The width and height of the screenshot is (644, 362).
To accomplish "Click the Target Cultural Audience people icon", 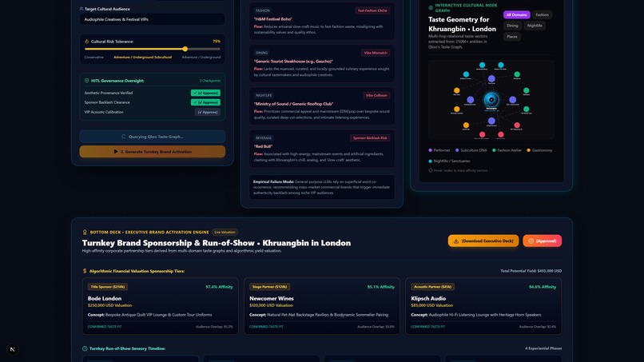I will [x=81, y=9].
